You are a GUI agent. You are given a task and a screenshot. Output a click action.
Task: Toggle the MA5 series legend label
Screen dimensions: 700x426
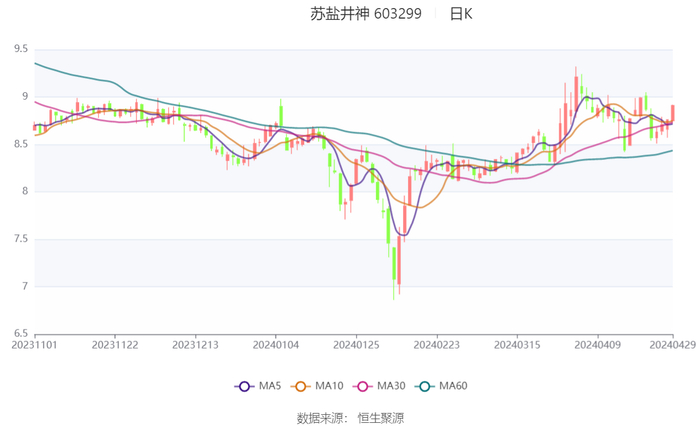point(270,387)
